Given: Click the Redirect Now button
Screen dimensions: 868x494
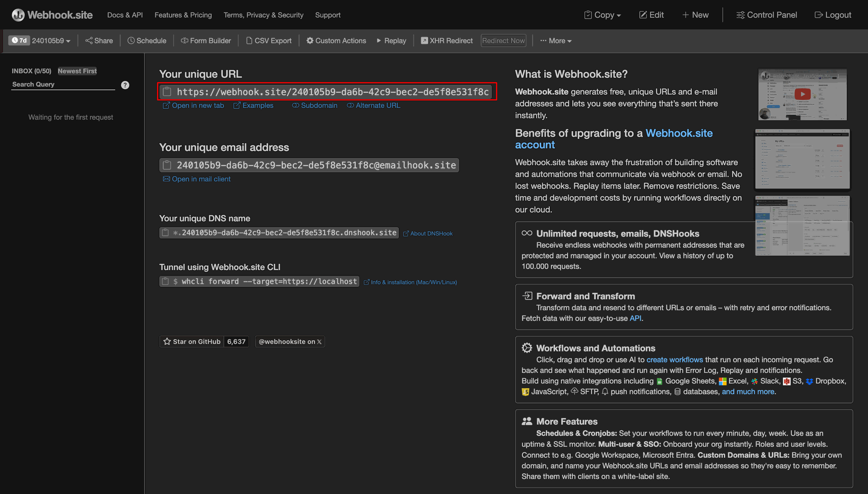Looking at the screenshot, I should [x=504, y=41].
